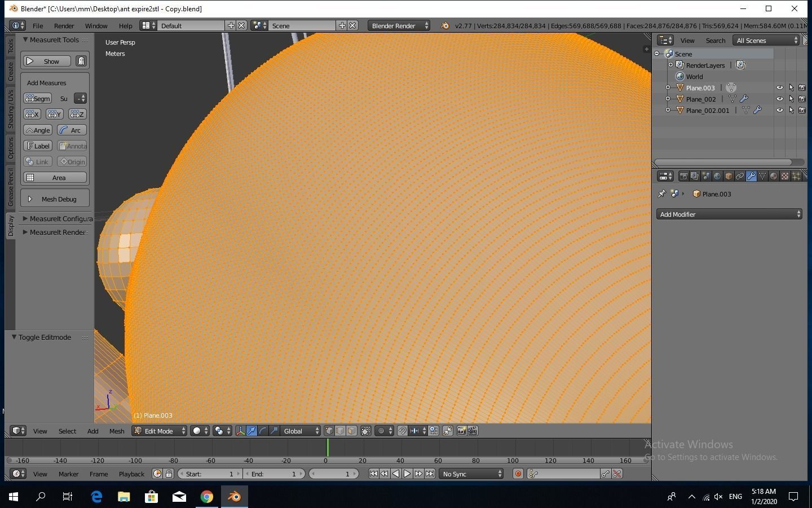Toggle selectability arrow for Plane.003
The width and height of the screenshot is (812, 508).
point(791,87)
